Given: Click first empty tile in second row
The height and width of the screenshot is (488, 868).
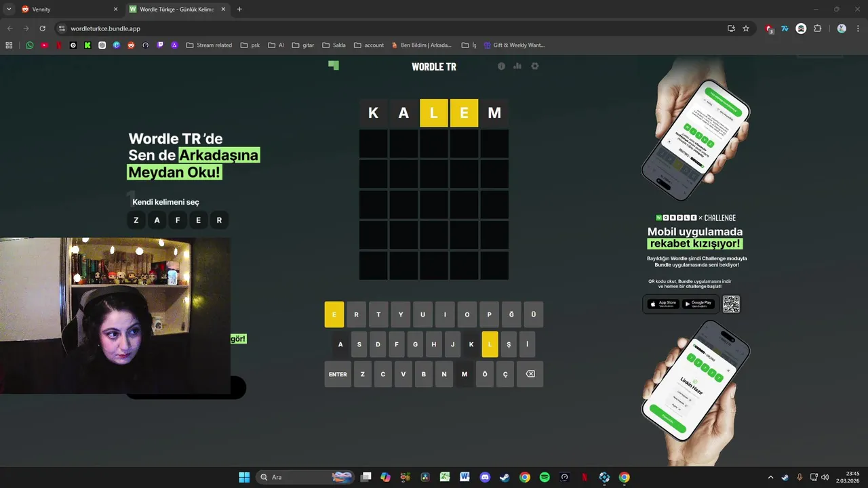Looking at the screenshot, I should [373, 144].
